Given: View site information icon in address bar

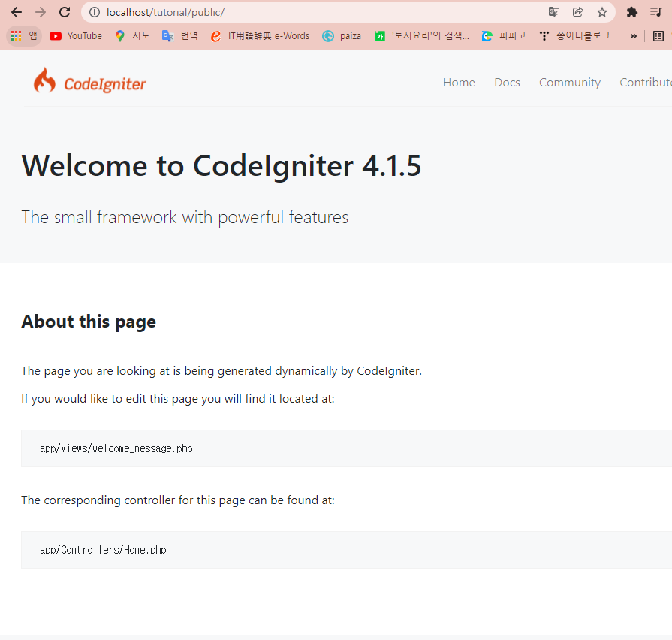Looking at the screenshot, I should pyautogui.click(x=95, y=13).
